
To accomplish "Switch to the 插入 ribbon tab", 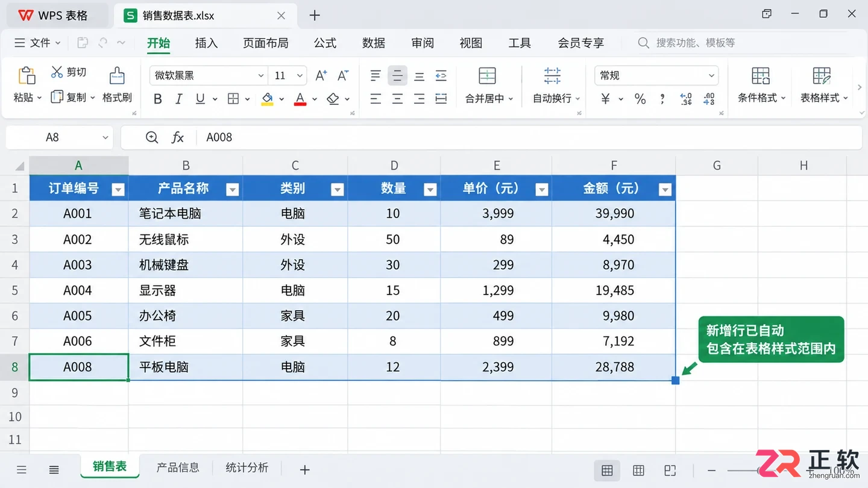I will (206, 43).
